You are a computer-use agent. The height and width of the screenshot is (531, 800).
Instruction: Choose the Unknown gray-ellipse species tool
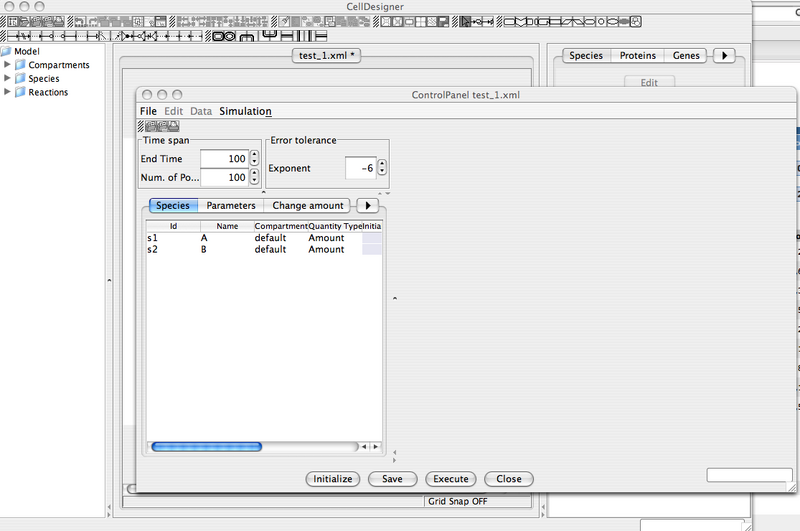[624, 21]
